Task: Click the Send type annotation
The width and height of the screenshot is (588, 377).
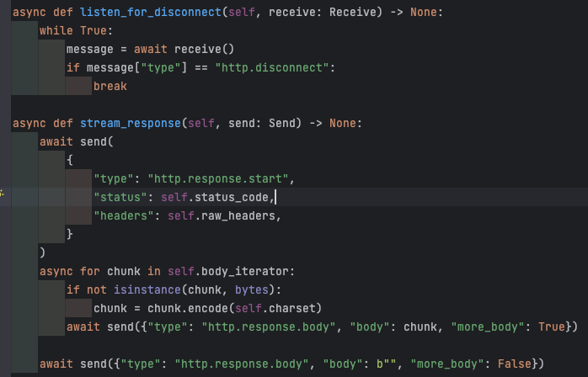Action: pyautogui.click(x=282, y=124)
